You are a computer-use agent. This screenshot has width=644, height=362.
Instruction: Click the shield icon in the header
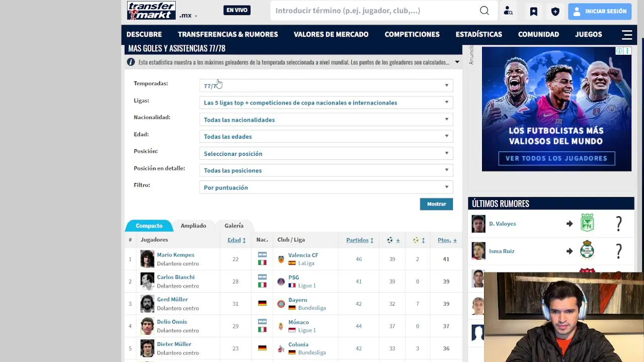click(555, 11)
